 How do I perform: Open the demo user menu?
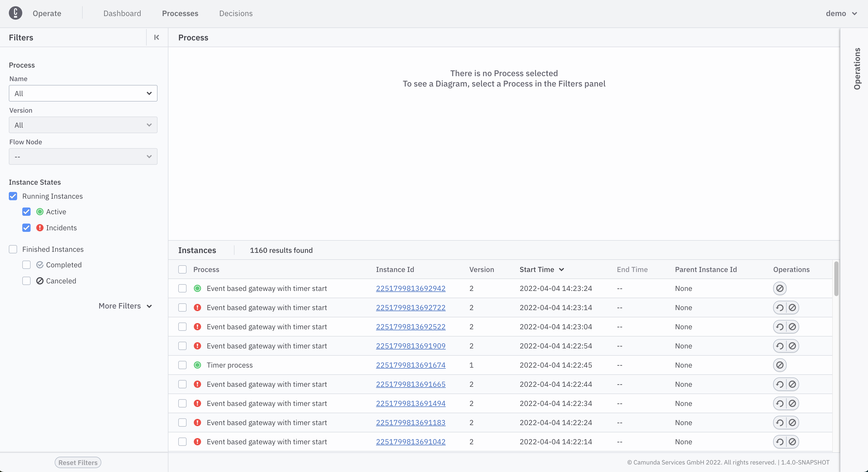[x=841, y=13]
